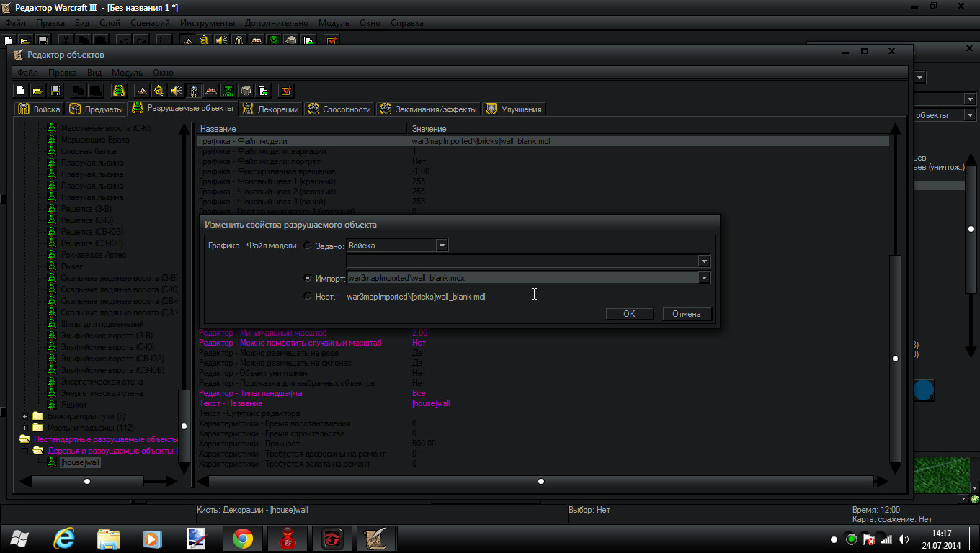This screenshot has width=980, height=553.
Task: Open Trigger Editor icon in Object Editor toolbar
Action: pos(159,91)
